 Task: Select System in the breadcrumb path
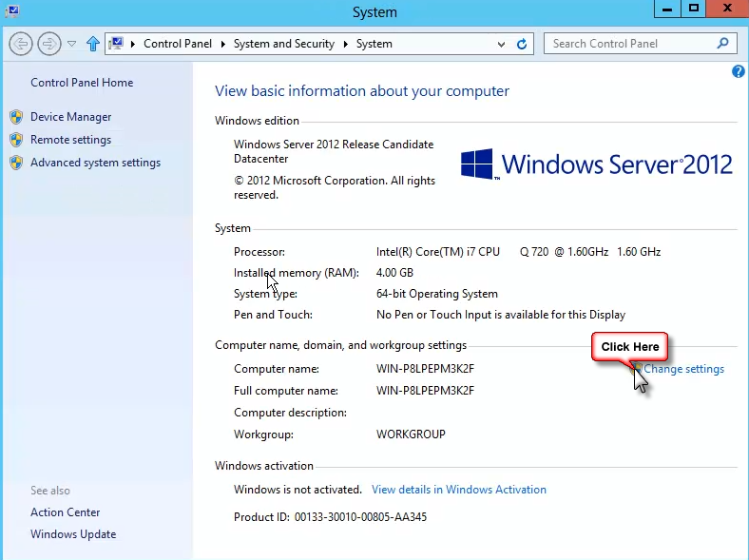point(374,44)
